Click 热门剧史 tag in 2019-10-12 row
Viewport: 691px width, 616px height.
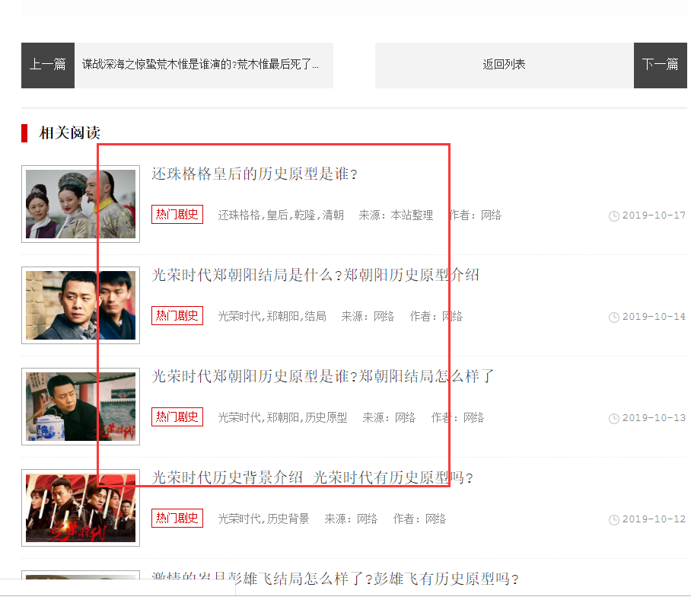(x=177, y=519)
